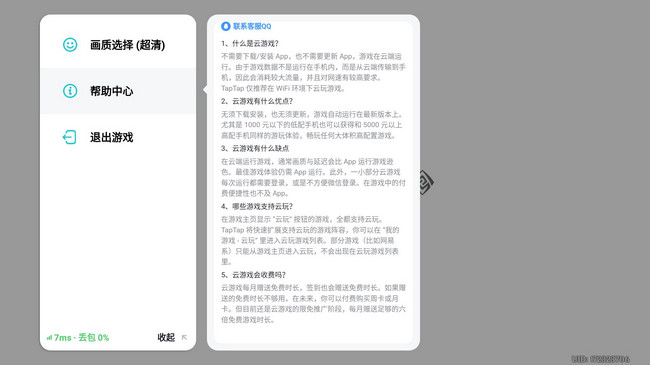Click the heading 3、云游戏有什么缺点
Viewport: 650px width, 365px height.
pos(255,148)
